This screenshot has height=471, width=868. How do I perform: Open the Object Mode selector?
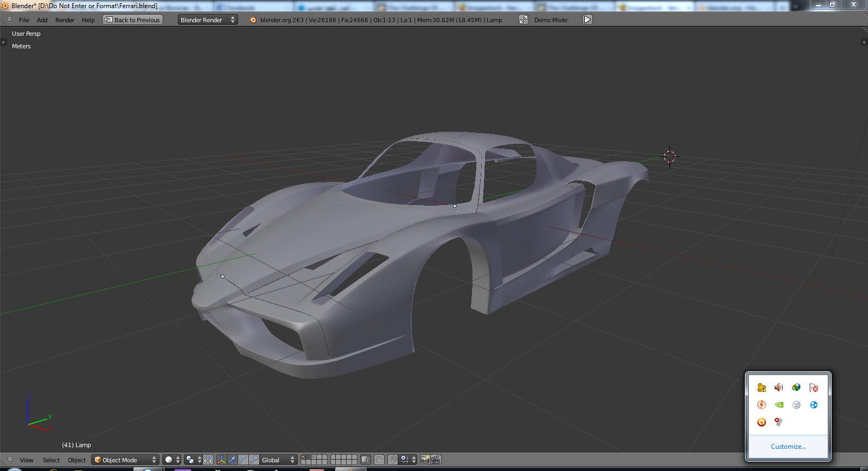pos(125,460)
